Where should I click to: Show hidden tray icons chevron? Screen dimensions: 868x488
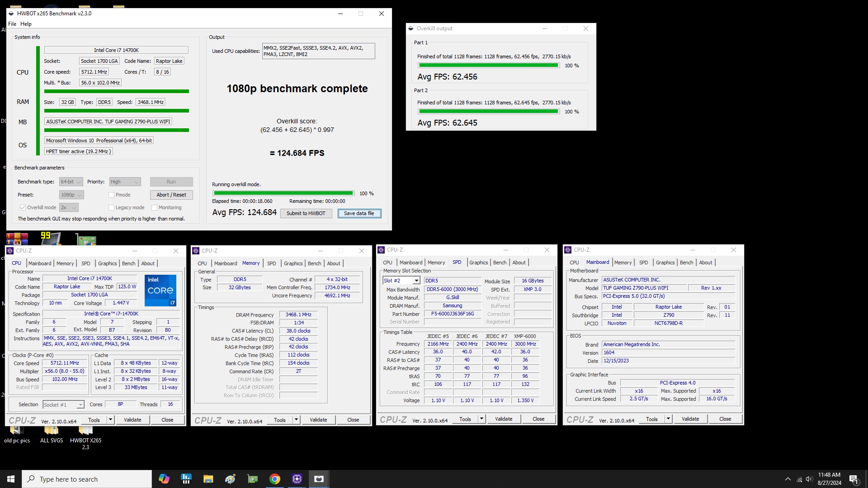click(x=788, y=479)
